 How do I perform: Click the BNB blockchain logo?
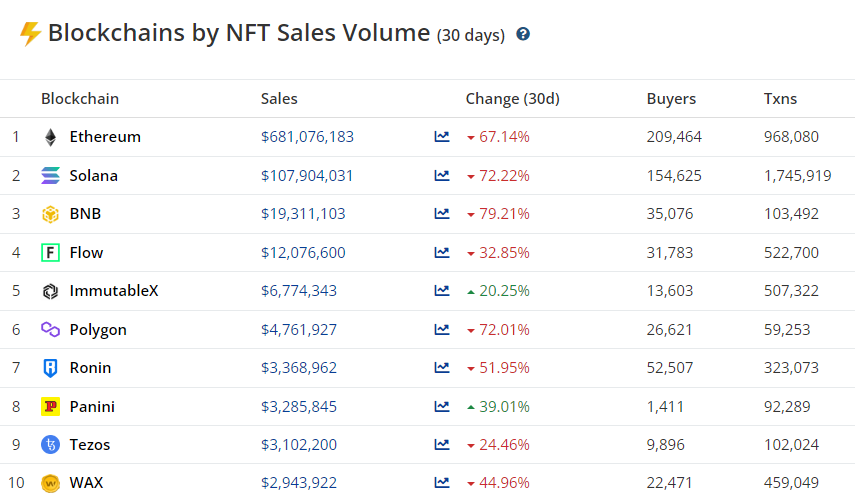tap(50, 214)
